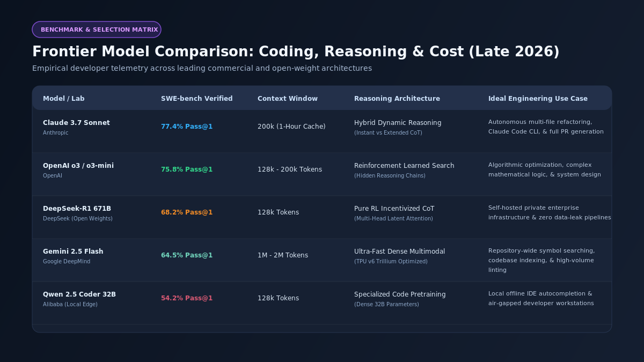Image resolution: width=644 pixels, height=362 pixels.
Task: Pick the "Reasoning Architecture" column header
Action: click(397, 99)
